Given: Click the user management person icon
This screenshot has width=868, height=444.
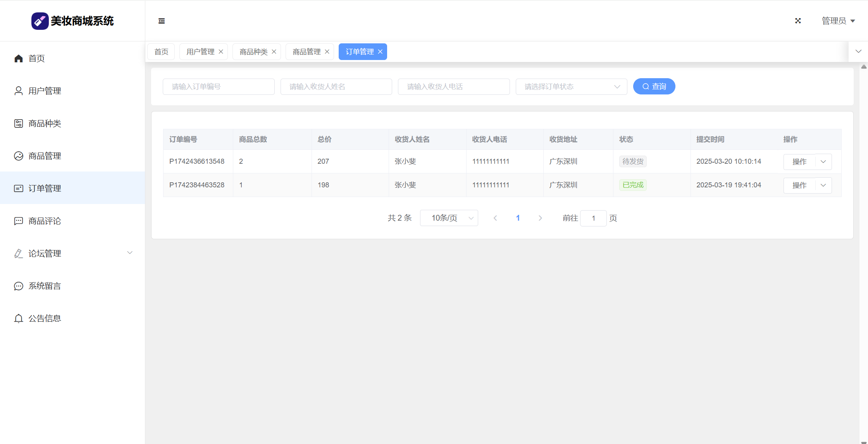Looking at the screenshot, I should coord(19,91).
